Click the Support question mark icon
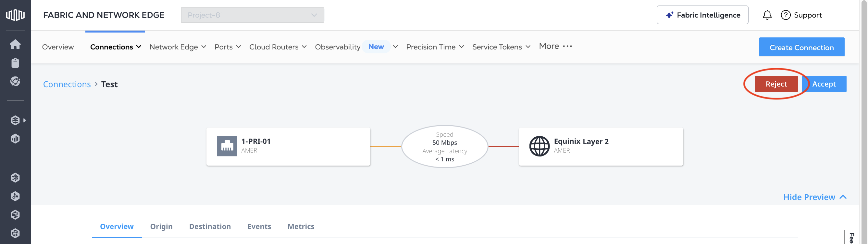This screenshot has width=868, height=244. [x=786, y=15]
